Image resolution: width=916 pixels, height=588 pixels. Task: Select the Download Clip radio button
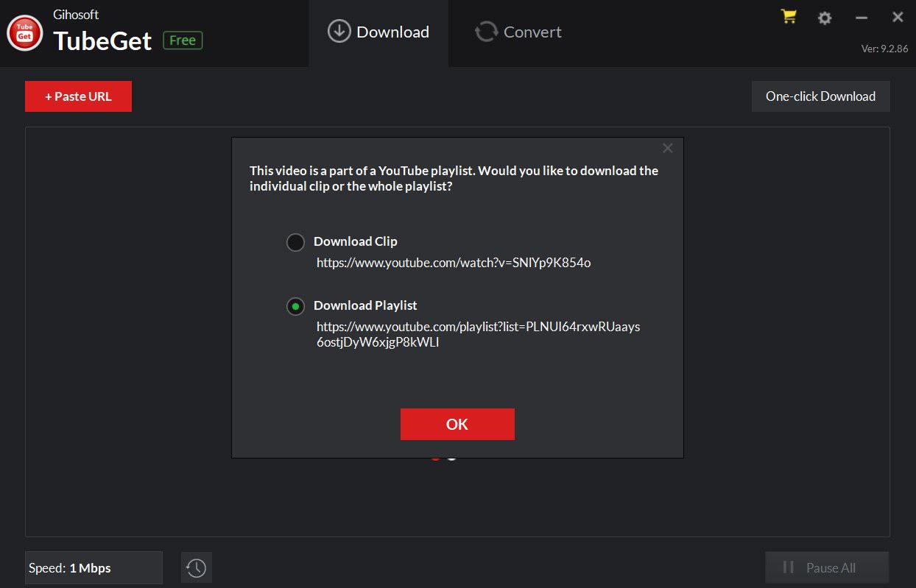tap(295, 242)
